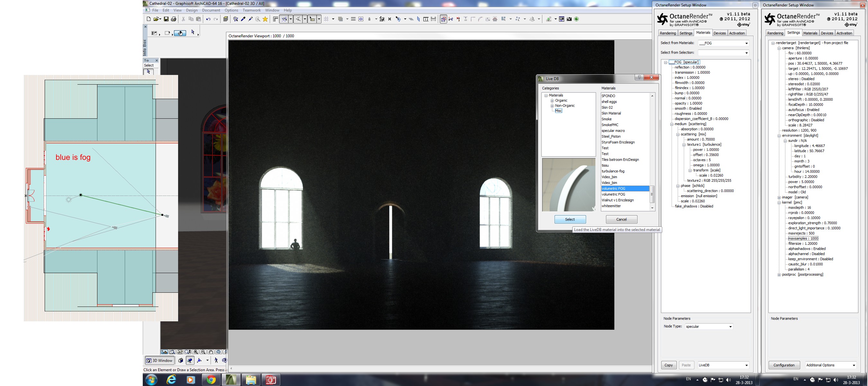Collapse the medium [scattering] tree node

coord(672,124)
